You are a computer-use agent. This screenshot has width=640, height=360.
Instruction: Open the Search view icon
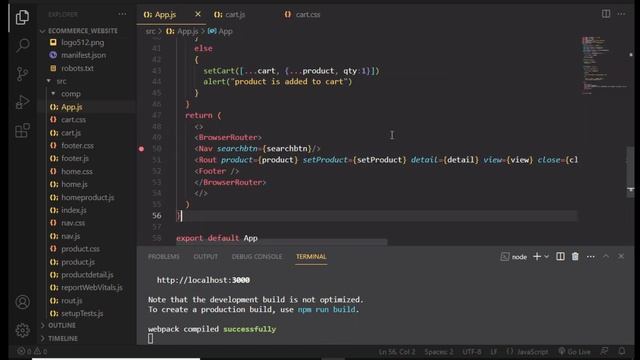[22, 45]
